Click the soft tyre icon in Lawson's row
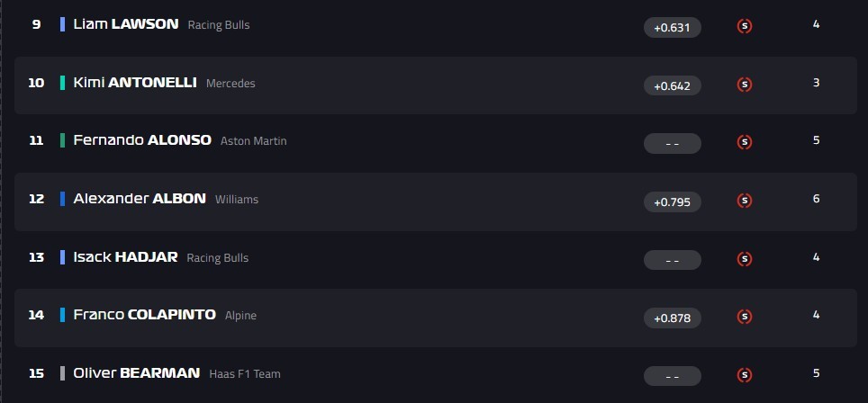868x403 pixels. [745, 26]
